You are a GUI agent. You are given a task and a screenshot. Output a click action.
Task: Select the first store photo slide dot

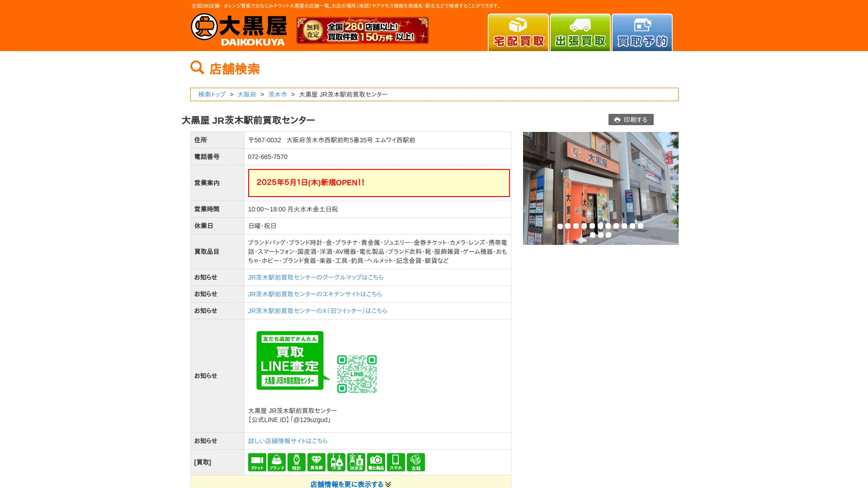560,226
